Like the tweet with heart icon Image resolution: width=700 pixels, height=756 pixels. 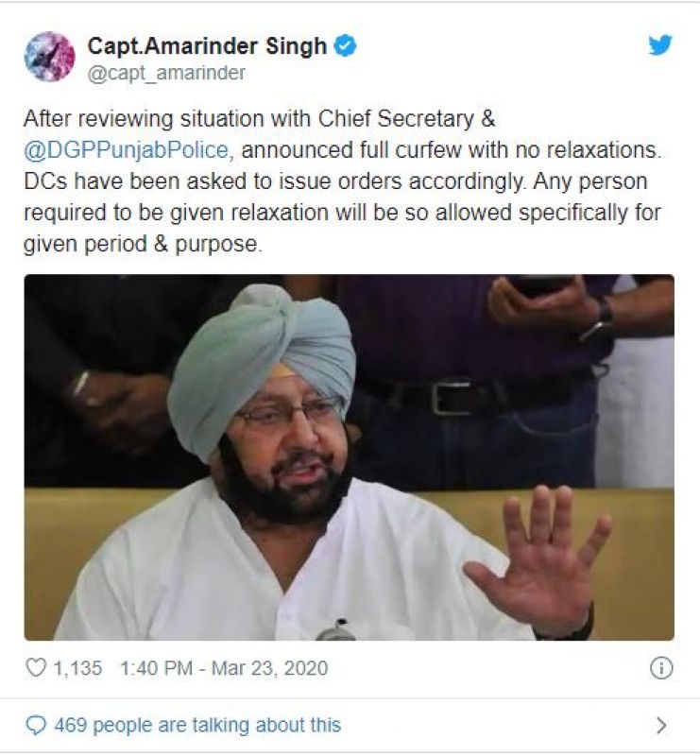point(35,668)
